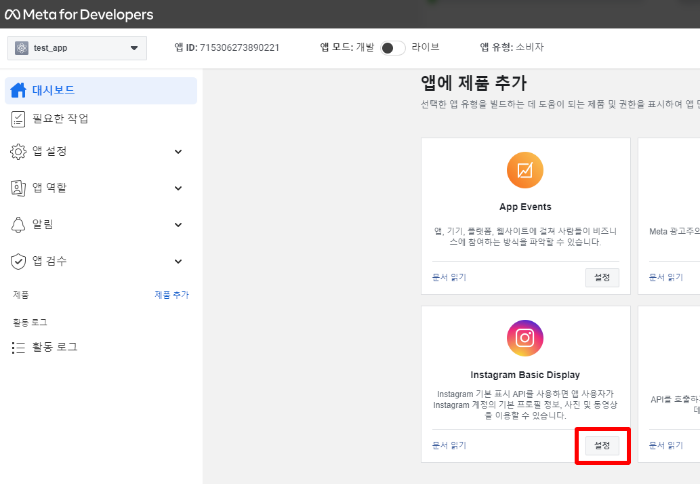Click the 앱 설정 gear icon
The width and height of the screenshot is (700, 484).
click(18, 152)
